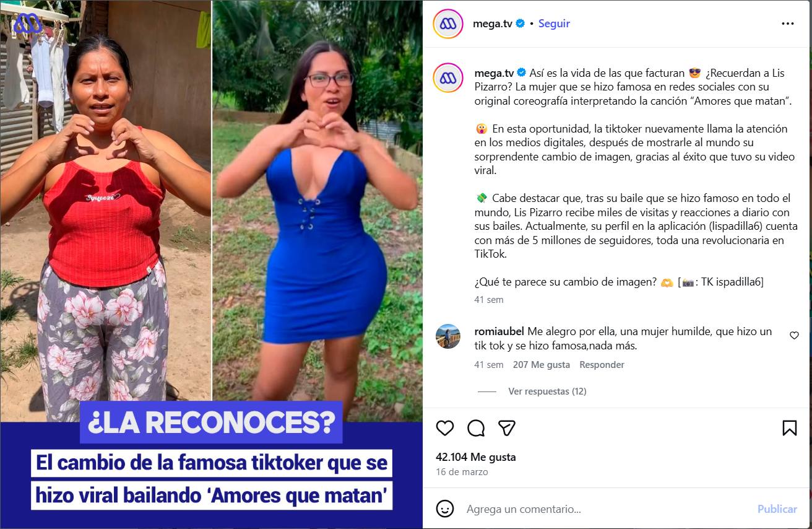Open the romiaubel username link
Image resolution: width=812 pixels, height=529 pixels.
point(499,331)
